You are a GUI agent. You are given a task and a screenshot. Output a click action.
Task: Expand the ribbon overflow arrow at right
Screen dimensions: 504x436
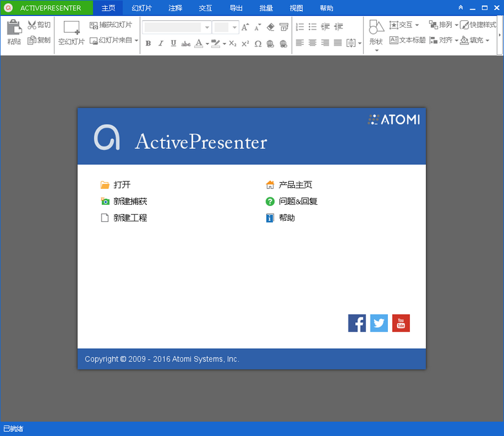click(500, 35)
